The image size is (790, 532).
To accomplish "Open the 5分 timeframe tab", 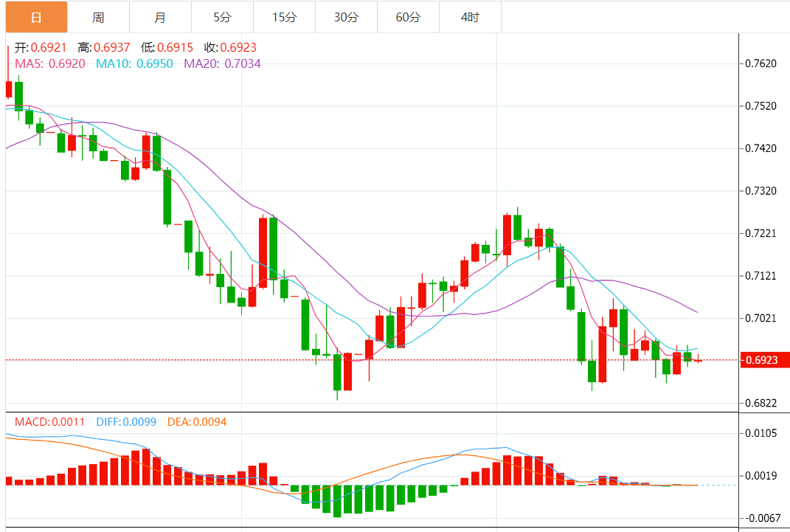I will click(222, 17).
